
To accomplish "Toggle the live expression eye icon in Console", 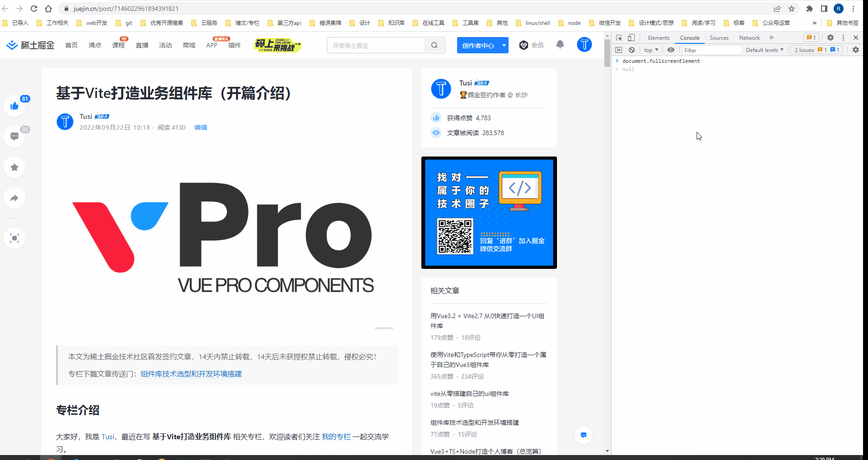I will click(x=671, y=50).
